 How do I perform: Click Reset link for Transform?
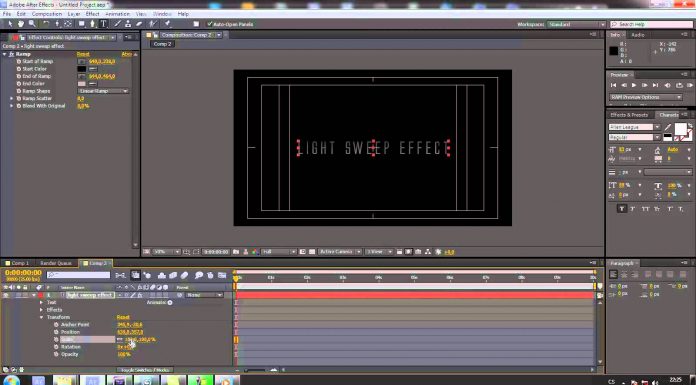click(x=123, y=318)
